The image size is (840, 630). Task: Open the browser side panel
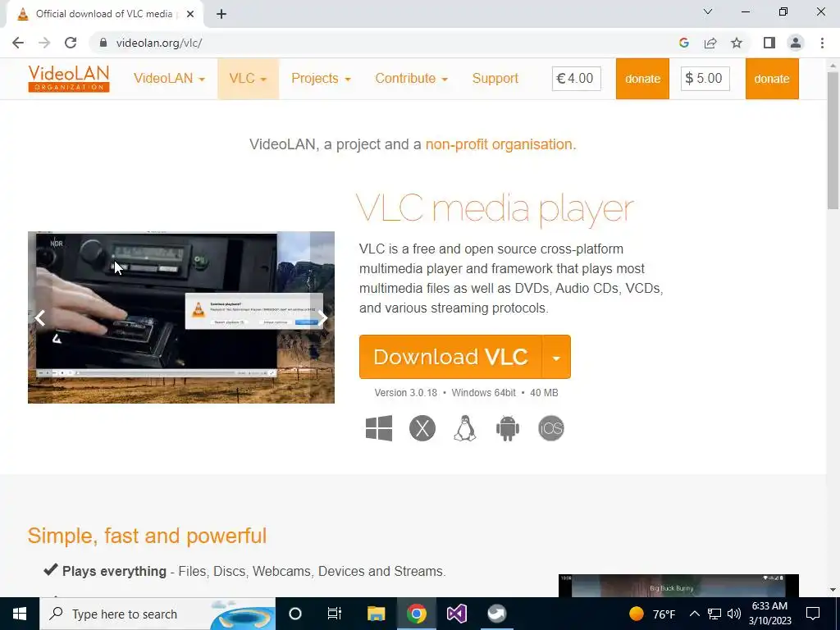coord(769,43)
